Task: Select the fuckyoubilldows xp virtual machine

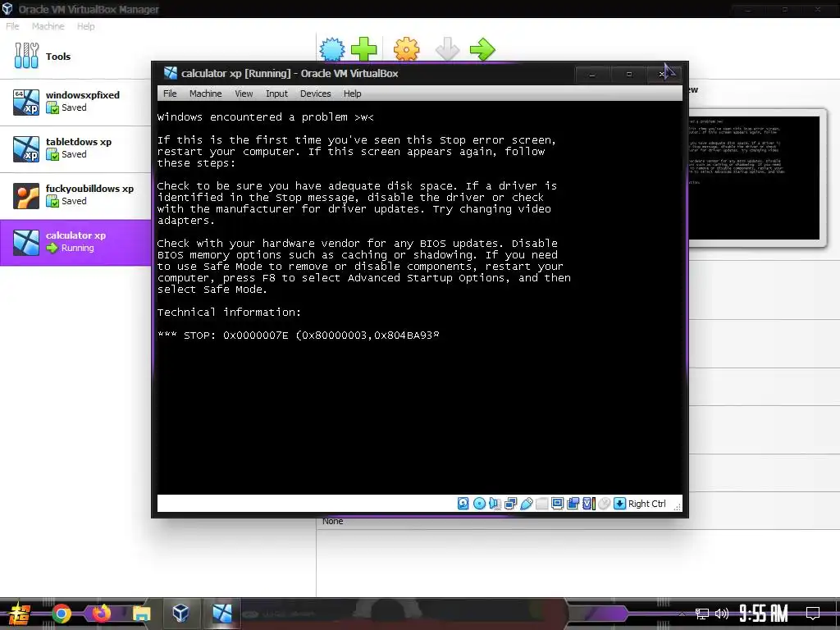Action: [75, 196]
